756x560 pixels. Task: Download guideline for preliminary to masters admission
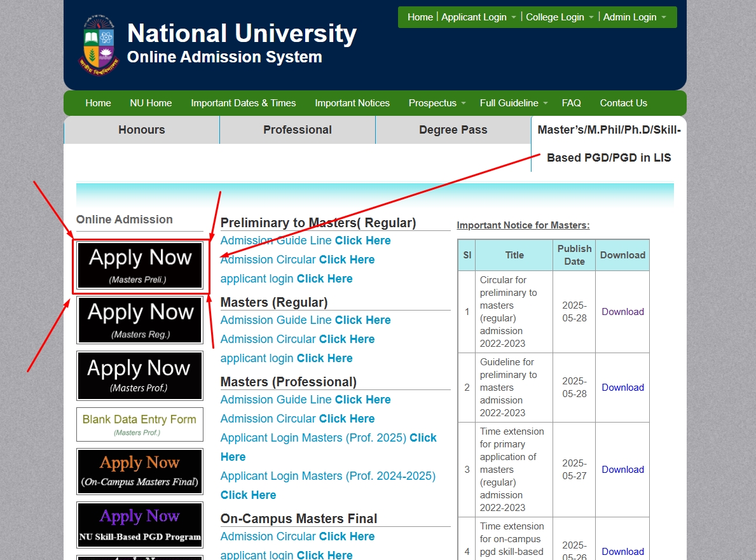coord(622,388)
